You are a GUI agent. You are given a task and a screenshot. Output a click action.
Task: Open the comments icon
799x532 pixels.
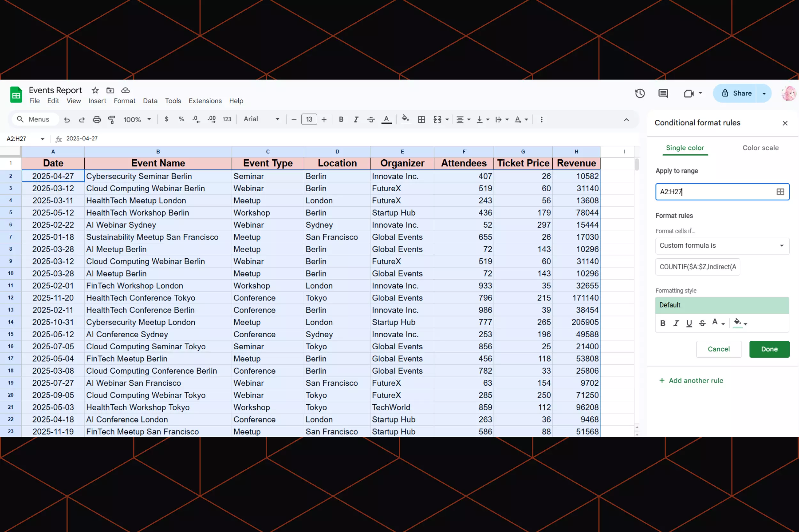click(663, 93)
